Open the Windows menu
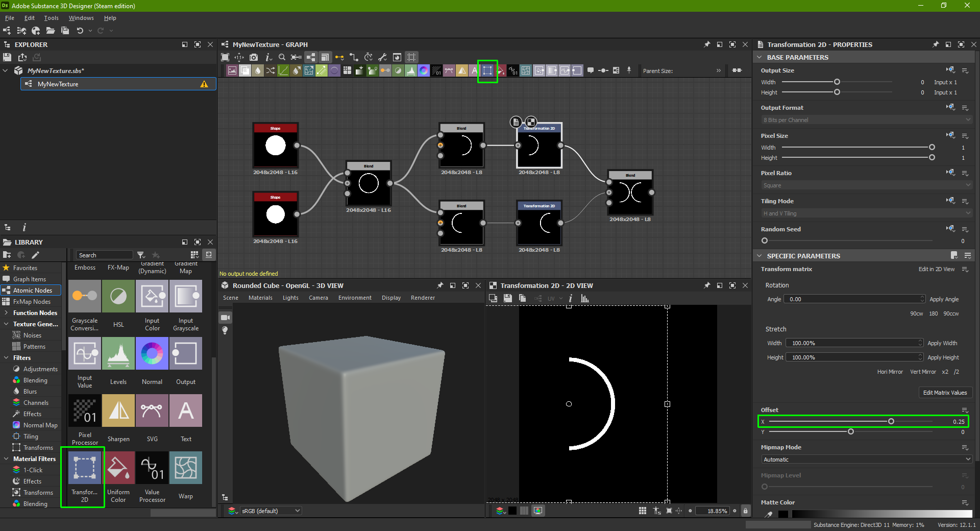This screenshot has height=531, width=980. point(81,18)
